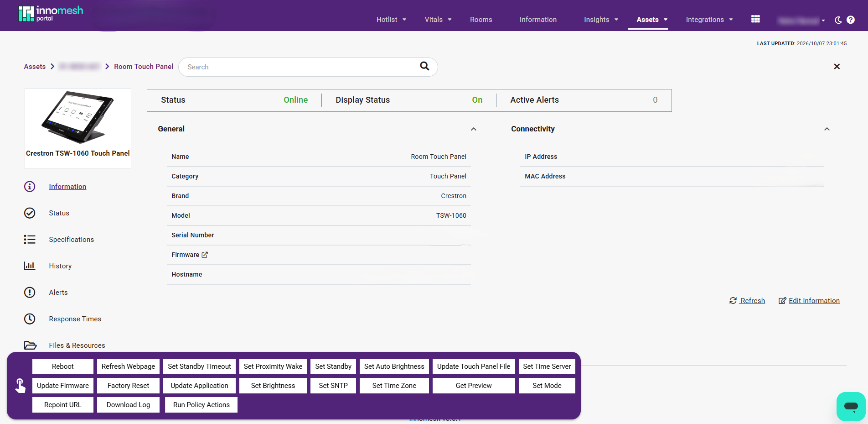This screenshot has height=424, width=868.
Task: Click the innomesh portal logo
Action: (51, 14)
